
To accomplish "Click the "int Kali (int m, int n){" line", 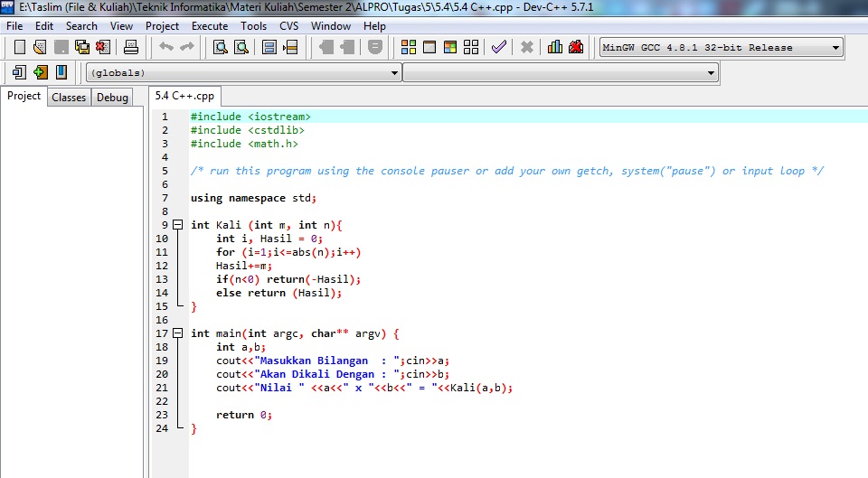I will coord(267,225).
